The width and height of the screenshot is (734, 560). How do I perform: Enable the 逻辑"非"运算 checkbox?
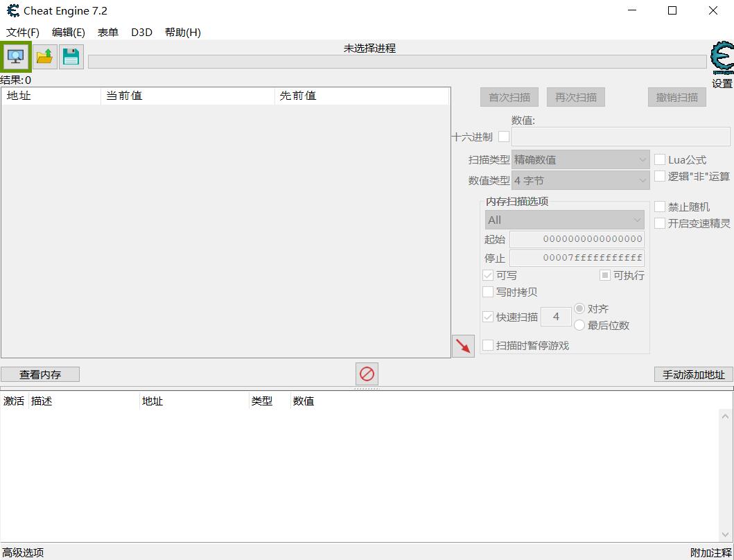(x=660, y=176)
